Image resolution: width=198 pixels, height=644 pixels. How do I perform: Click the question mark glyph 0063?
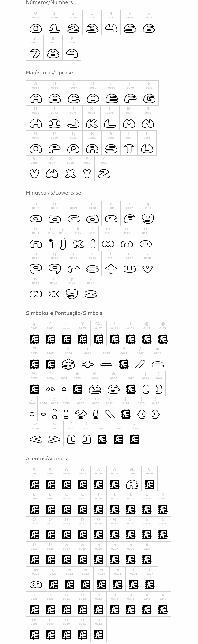tap(80, 414)
